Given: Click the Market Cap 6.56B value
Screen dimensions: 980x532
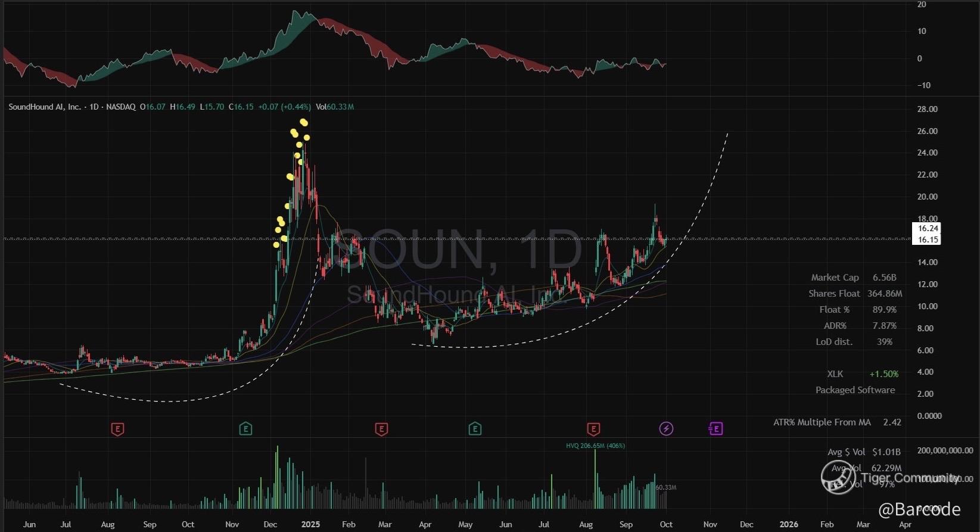Looking at the screenshot, I should [x=884, y=278].
